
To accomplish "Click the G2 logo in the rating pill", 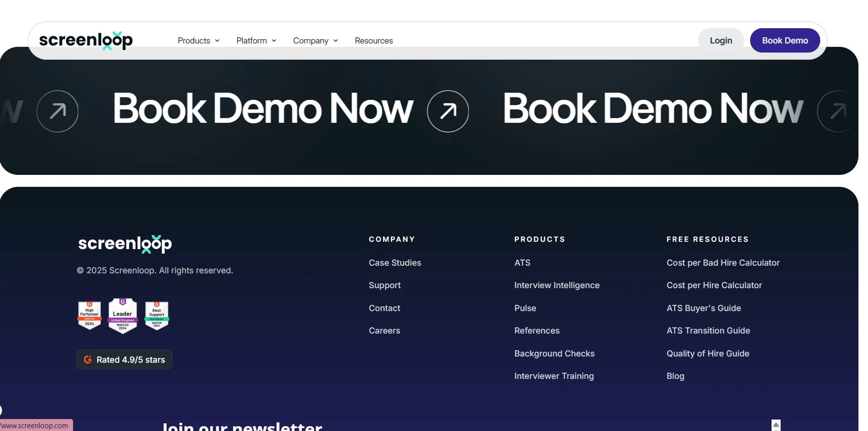I will [88, 359].
